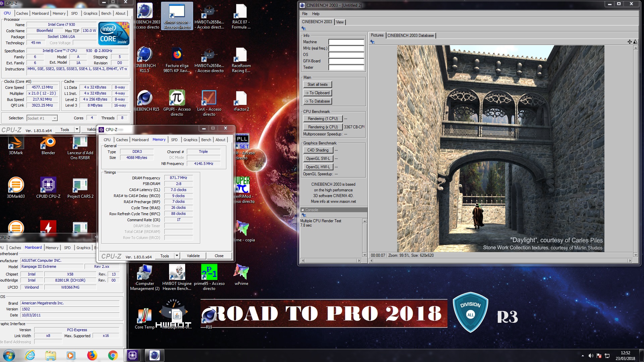
Task: Open the Help menu in Cinebench
Action: tap(316, 14)
